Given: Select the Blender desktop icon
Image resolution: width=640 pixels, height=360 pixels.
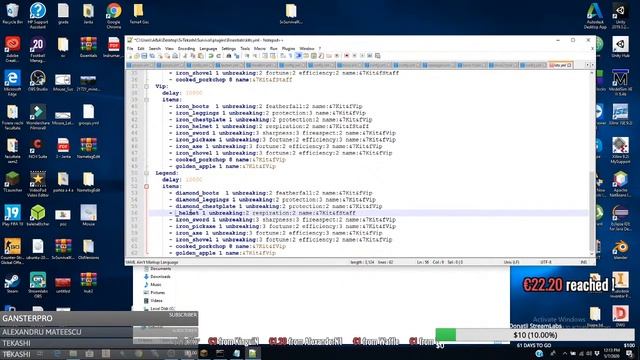Looking at the screenshot, I should (620, 249).
